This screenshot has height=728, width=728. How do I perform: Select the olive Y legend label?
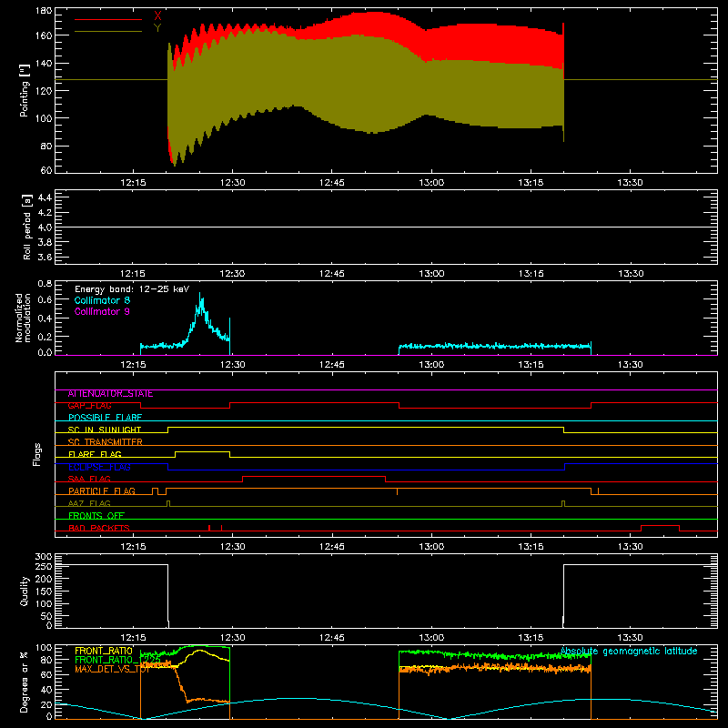tap(157, 28)
